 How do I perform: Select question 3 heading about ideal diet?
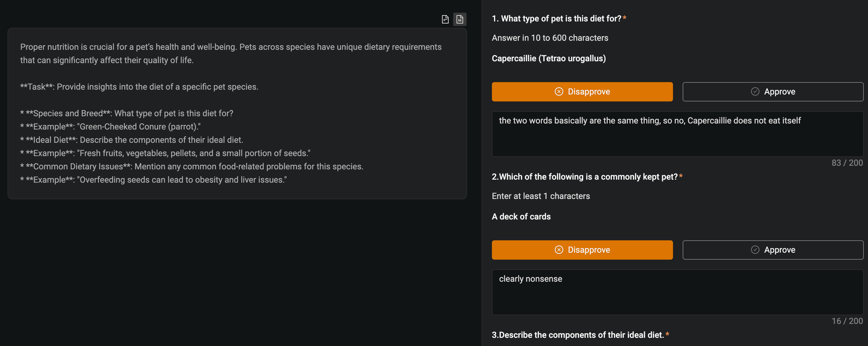[580, 335]
